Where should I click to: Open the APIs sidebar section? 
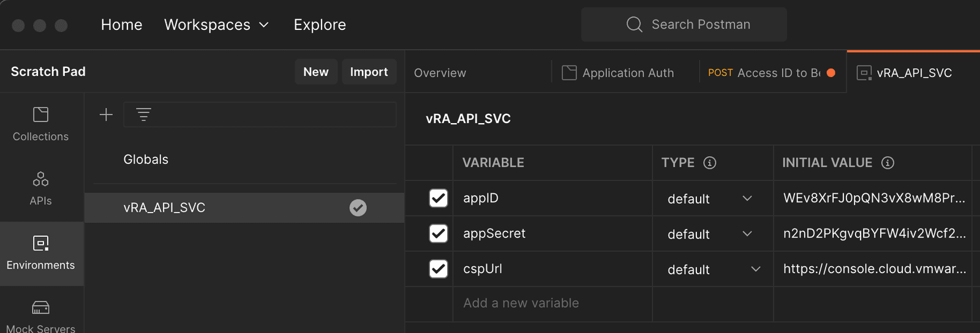click(x=41, y=189)
